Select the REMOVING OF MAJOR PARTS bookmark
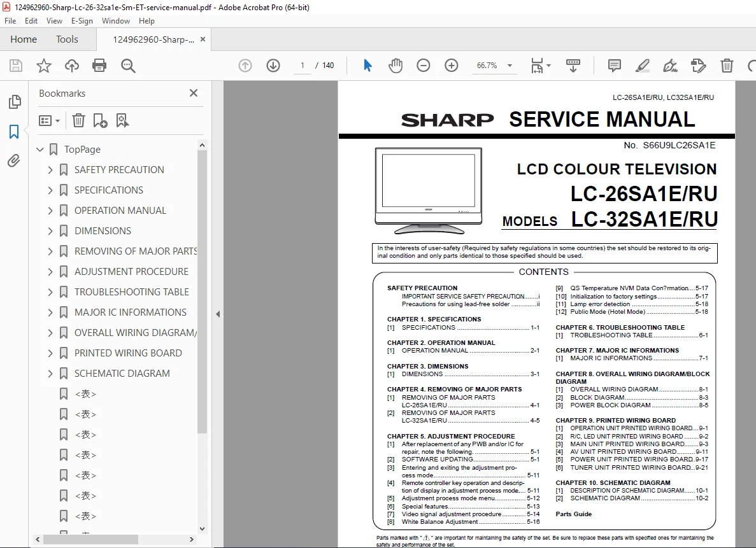 pyautogui.click(x=136, y=251)
